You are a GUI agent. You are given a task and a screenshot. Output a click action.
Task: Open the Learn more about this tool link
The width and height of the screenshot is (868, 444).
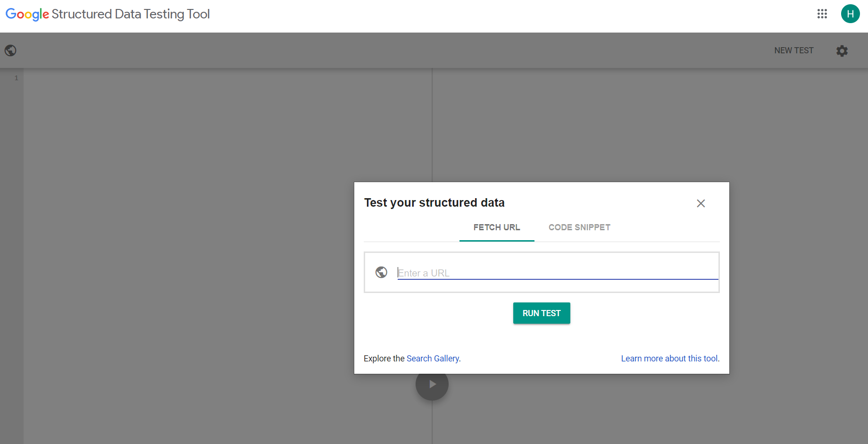pos(669,359)
